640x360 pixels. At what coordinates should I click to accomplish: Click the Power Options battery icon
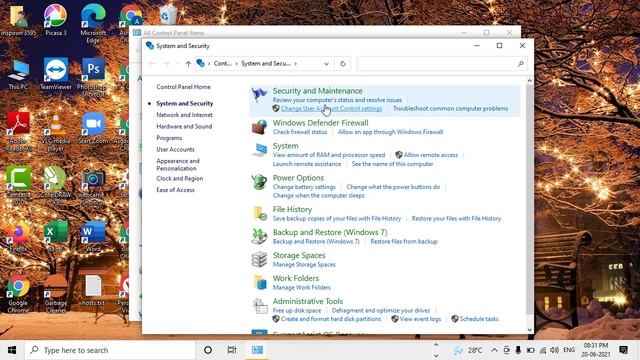259,182
